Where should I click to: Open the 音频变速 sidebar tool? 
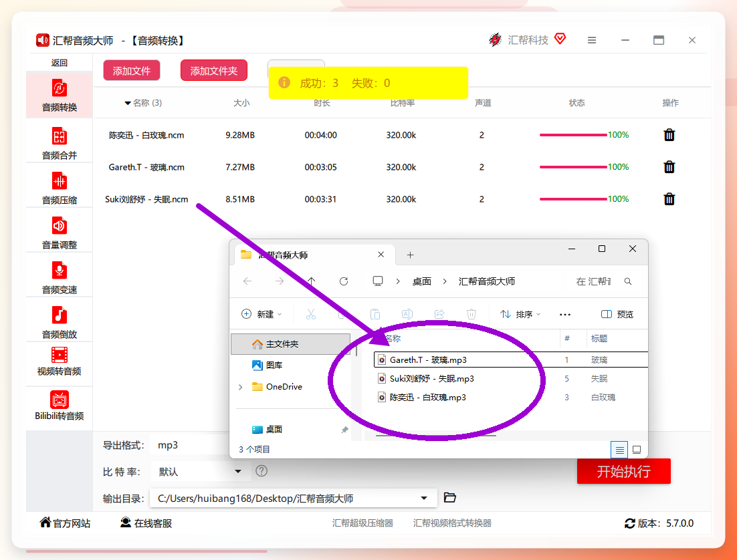point(60,277)
